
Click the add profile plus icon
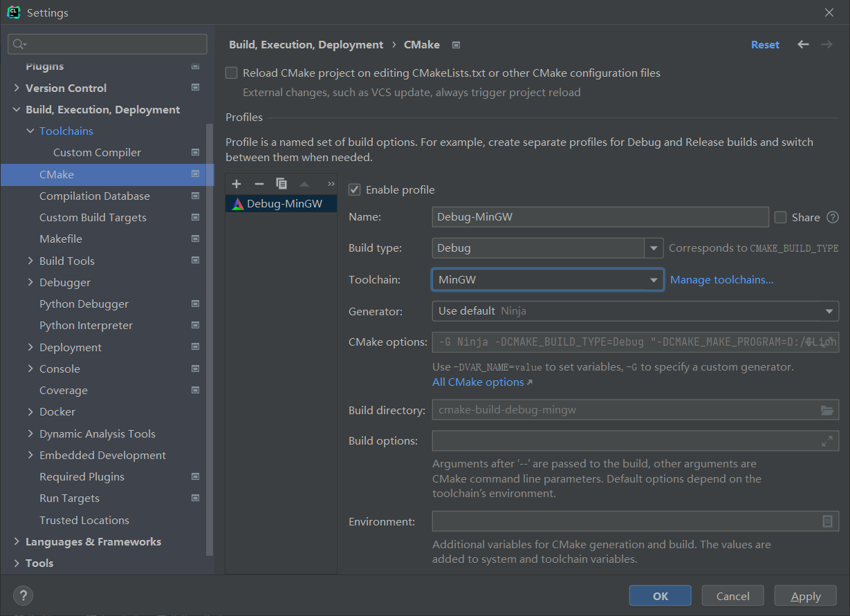tap(237, 184)
